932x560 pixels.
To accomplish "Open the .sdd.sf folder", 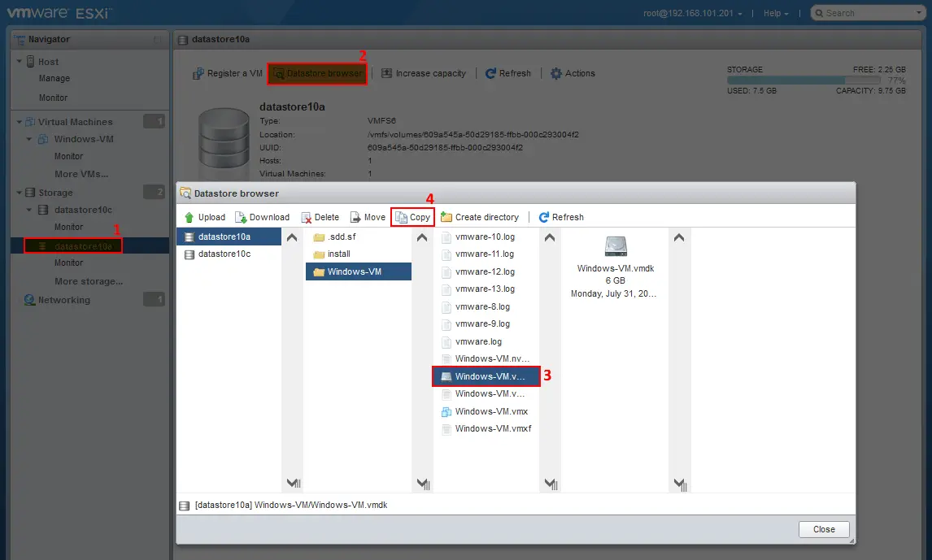I will point(359,237).
